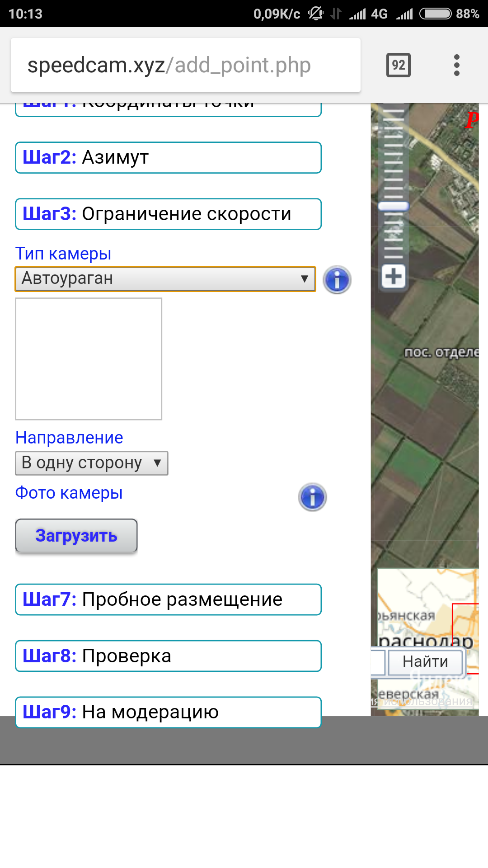Expand the Шаг3: Ограничение скорости section
The image size is (488, 868).
[168, 214]
